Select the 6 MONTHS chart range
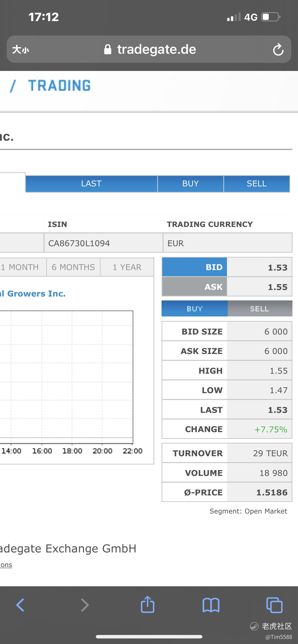Image resolution: width=298 pixels, height=644 pixels. coord(73,267)
